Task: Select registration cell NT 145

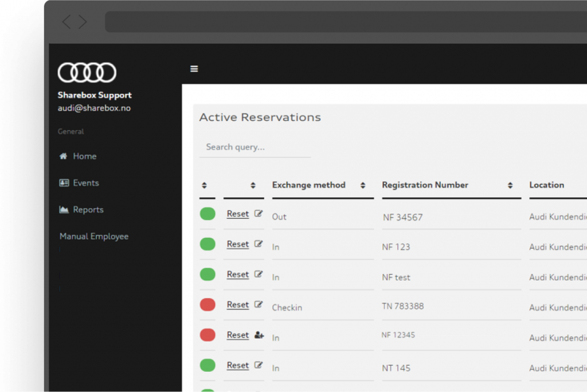Action: (396, 368)
